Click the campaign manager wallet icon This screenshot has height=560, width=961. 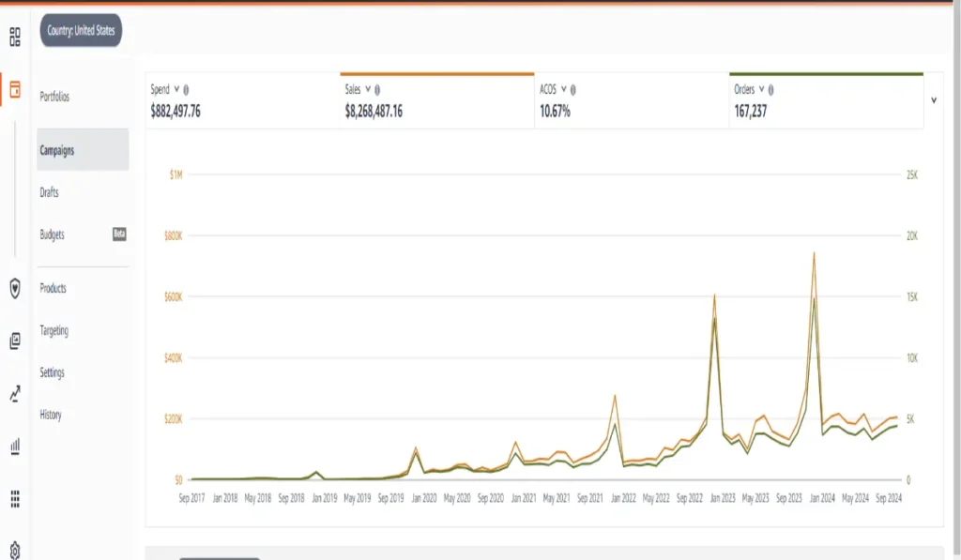[x=15, y=90]
